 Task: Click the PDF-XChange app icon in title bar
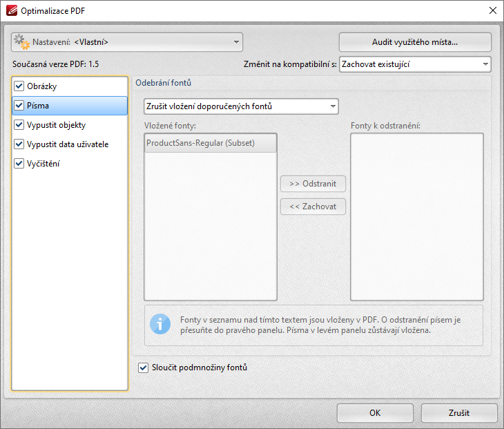12,10
